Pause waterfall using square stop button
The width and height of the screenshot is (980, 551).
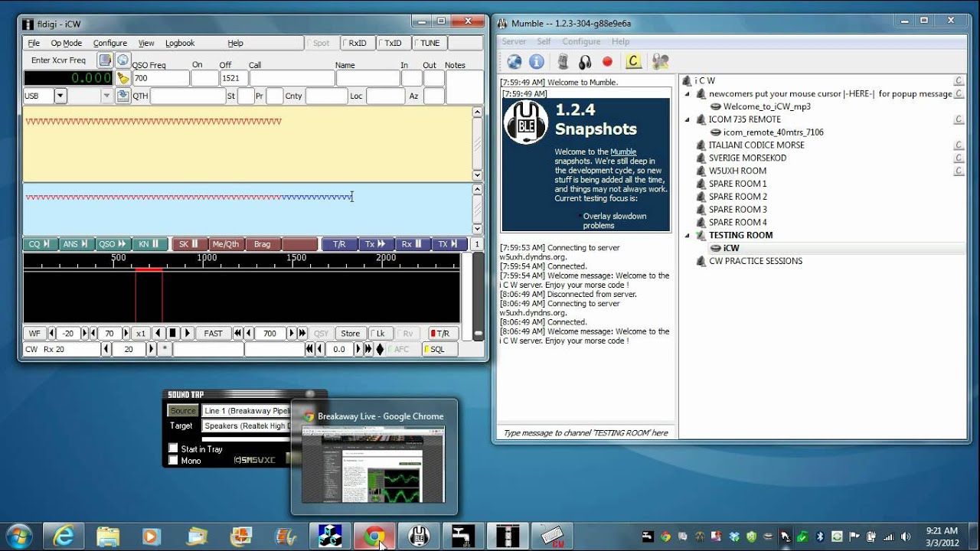[x=173, y=333]
